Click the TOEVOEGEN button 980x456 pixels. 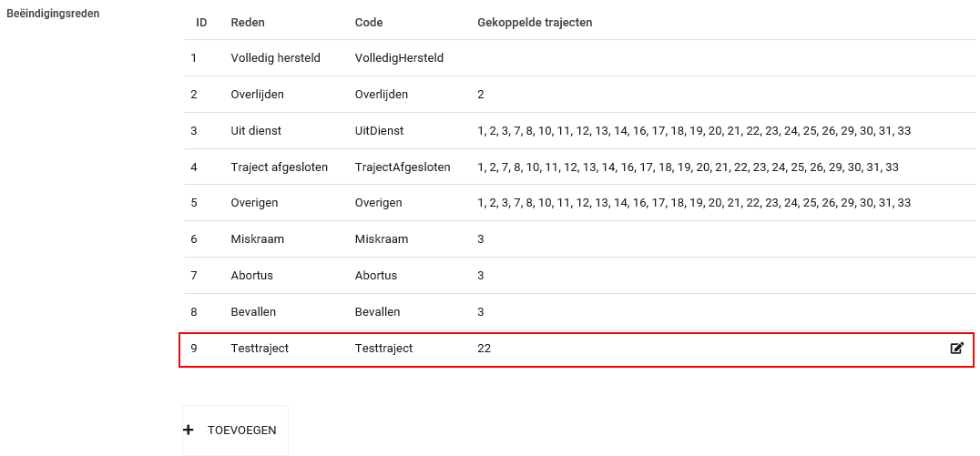pos(235,430)
